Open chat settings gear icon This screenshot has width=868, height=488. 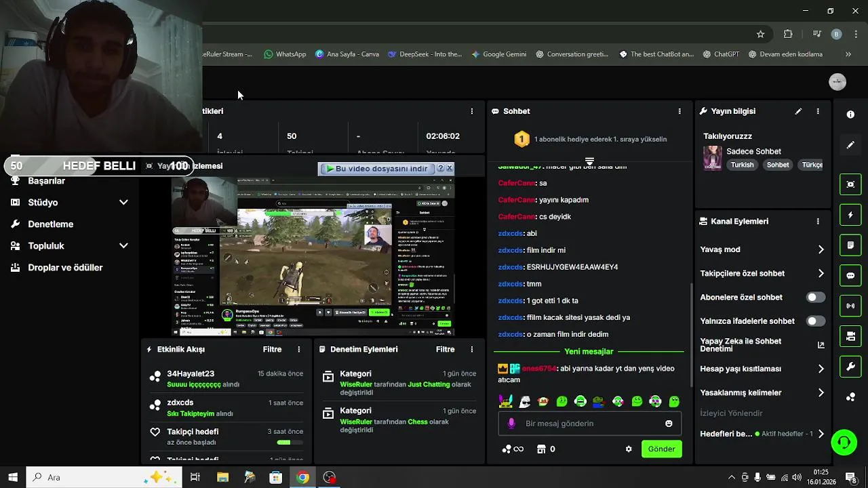tap(629, 449)
